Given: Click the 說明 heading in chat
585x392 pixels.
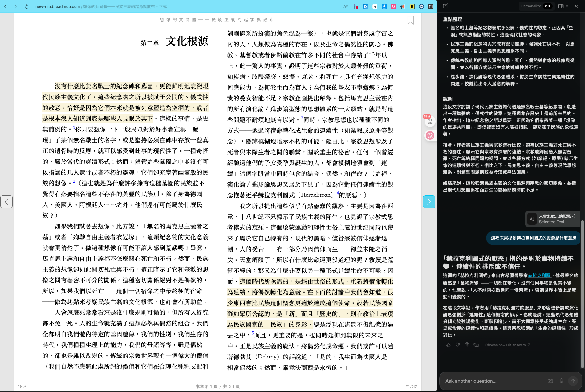Looking at the screenshot, I should (448, 99).
